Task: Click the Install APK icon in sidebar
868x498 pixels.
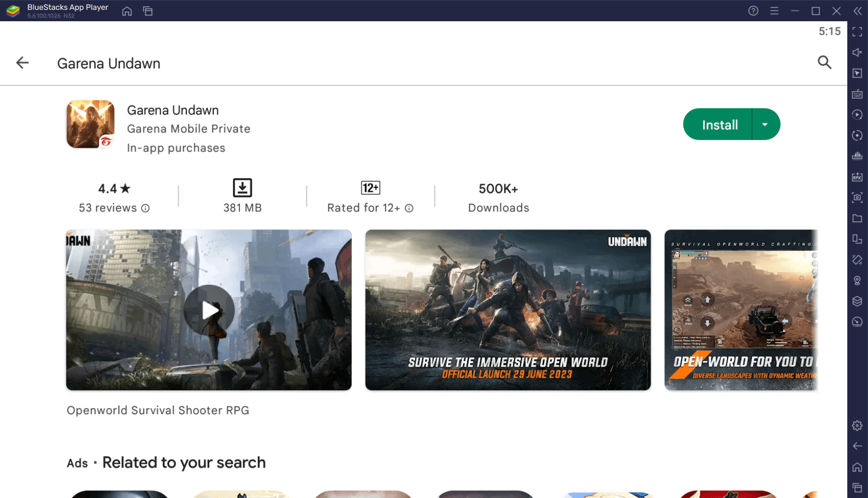Action: [857, 177]
